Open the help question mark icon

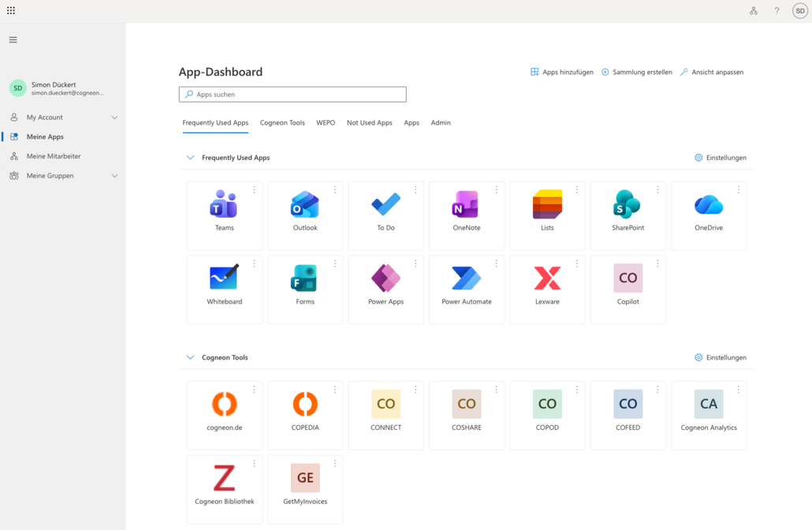point(777,11)
